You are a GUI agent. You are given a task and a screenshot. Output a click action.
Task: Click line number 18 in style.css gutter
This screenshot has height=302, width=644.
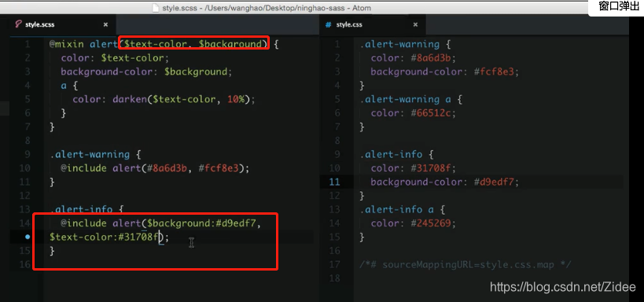click(x=335, y=278)
